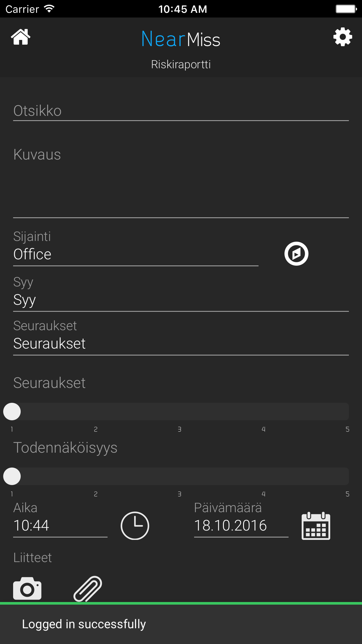Screen dimensions: 362x644
Task: Click the Otsikko title field
Action: tap(181, 111)
